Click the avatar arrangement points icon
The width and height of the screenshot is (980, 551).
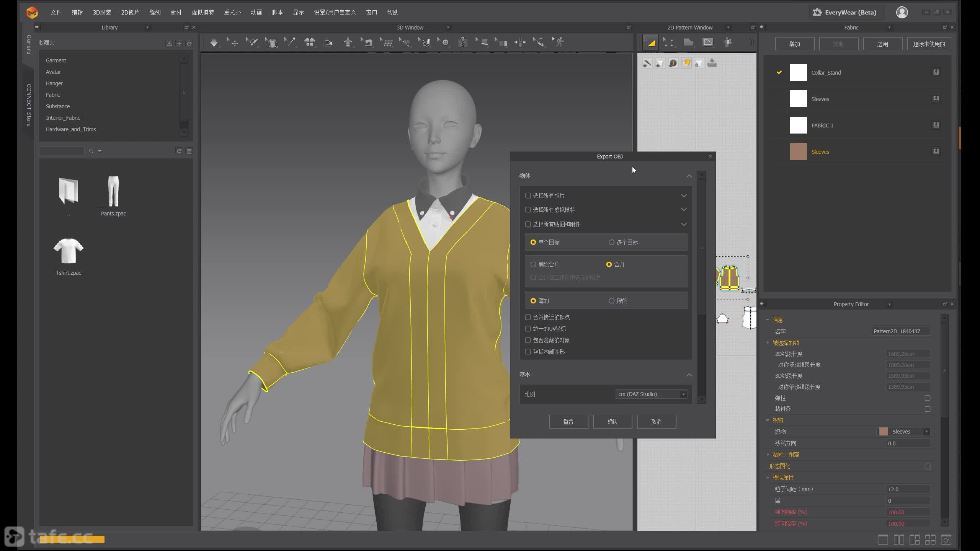(x=348, y=42)
